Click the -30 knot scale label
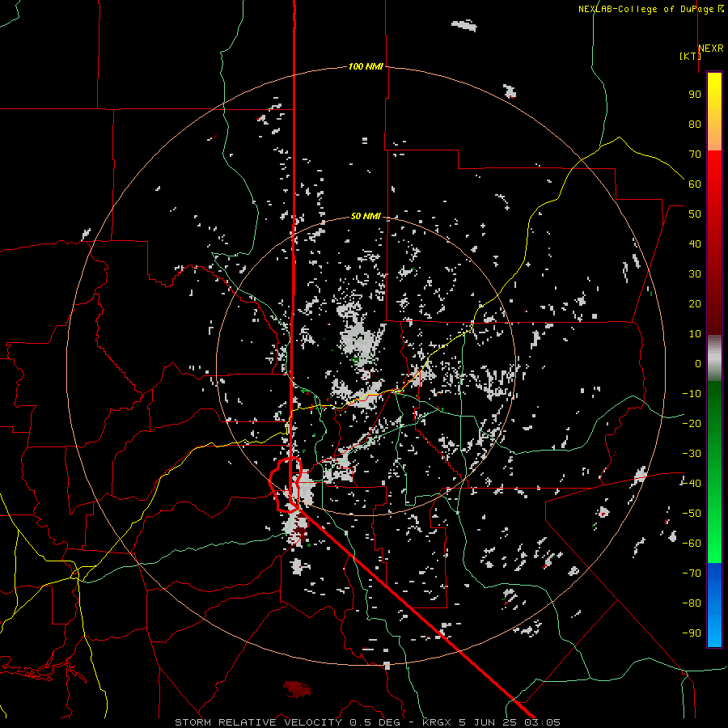Image resolution: width=728 pixels, height=728 pixels. 692,454
